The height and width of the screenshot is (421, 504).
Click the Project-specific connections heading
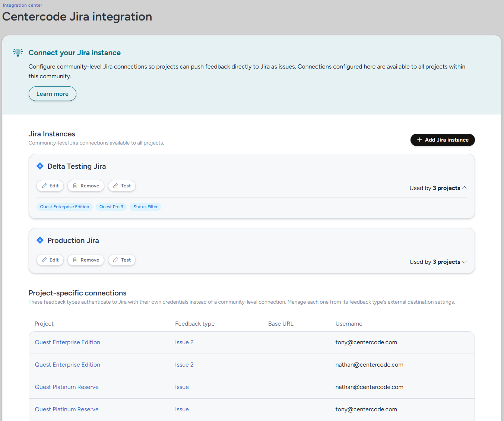click(77, 293)
